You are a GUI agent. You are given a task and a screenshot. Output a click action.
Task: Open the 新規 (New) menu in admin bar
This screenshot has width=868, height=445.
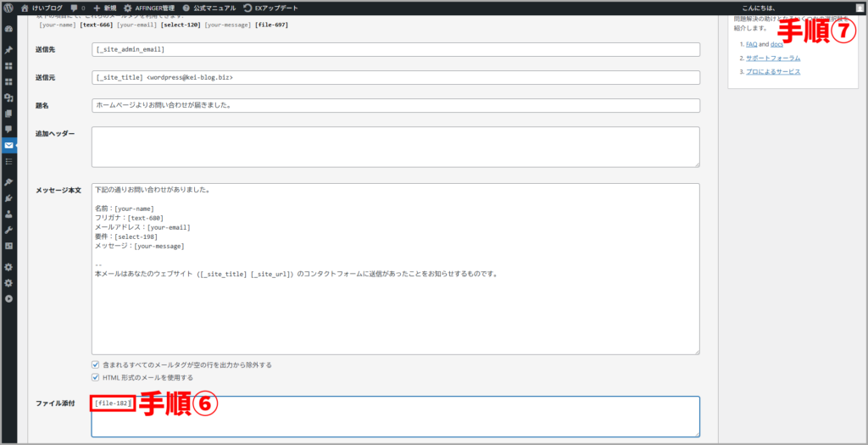105,8
